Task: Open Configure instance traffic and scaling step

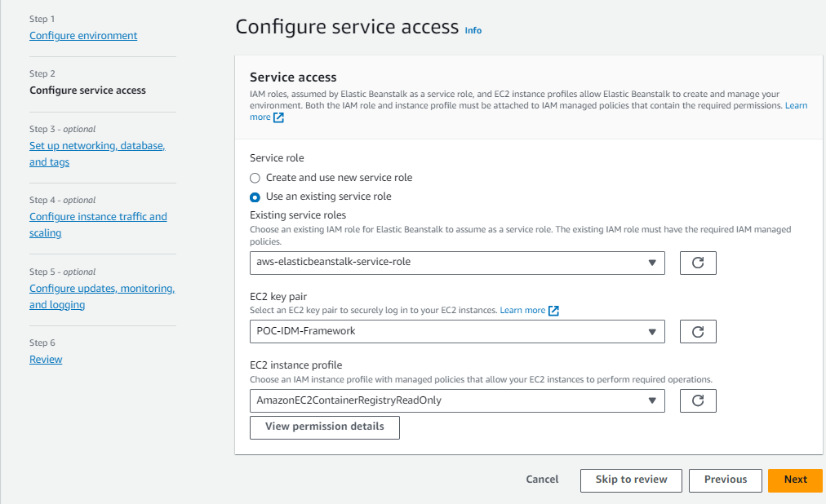Action: (x=98, y=224)
